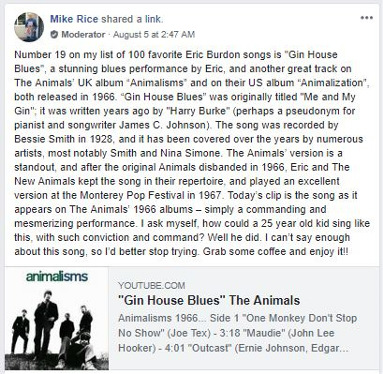Open Mike Rice's round profile picture
This screenshot has width=383, height=374.
(x=29, y=27)
